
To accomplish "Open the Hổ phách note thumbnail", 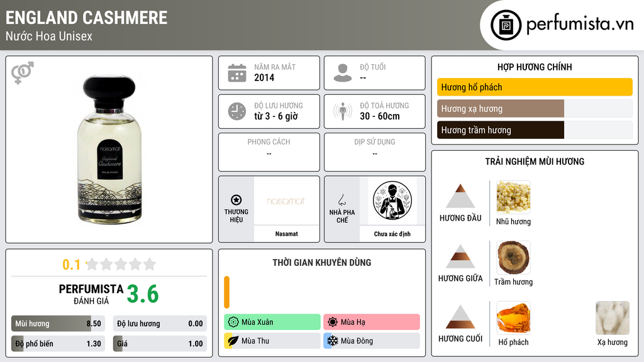I will pyautogui.click(x=513, y=318).
